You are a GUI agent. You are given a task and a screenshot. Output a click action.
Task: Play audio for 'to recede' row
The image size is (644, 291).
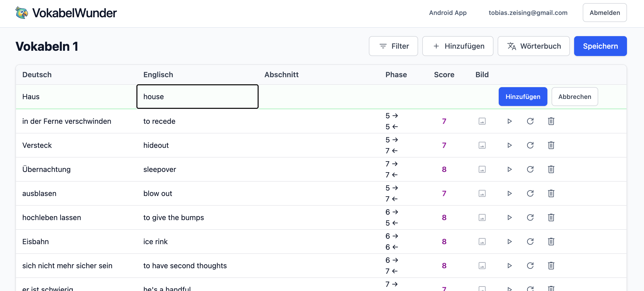point(509,121)
